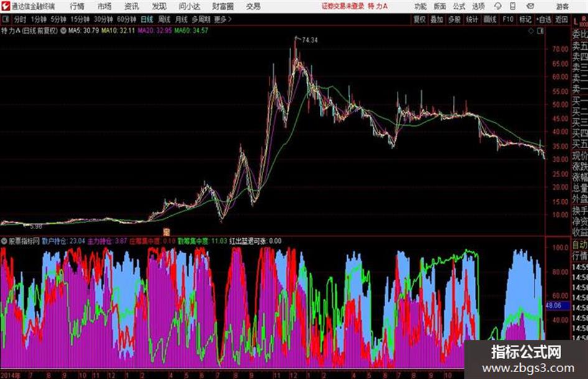Open the 选项 menu
Image resolution: width=588 pixels, height=379 pixels.
(x=478, y=6)
